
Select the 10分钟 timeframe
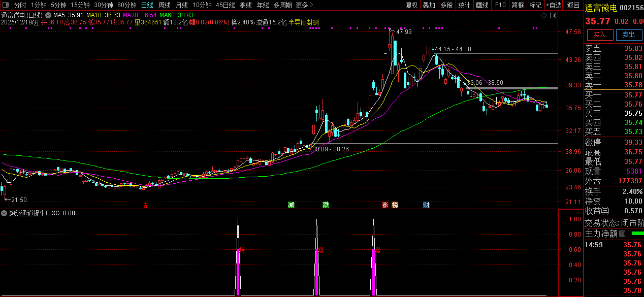click(x=202, y=5)
